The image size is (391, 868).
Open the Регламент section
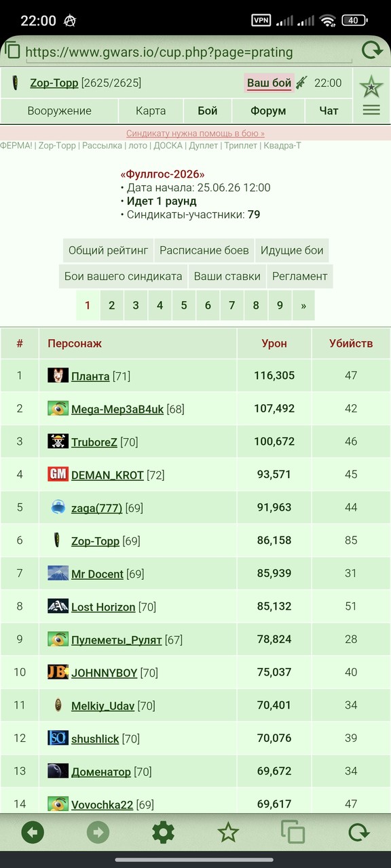(300, 276)
